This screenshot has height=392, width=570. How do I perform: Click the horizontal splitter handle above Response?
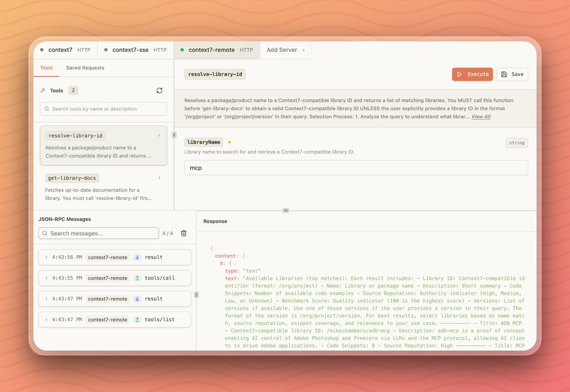(286, 210)
